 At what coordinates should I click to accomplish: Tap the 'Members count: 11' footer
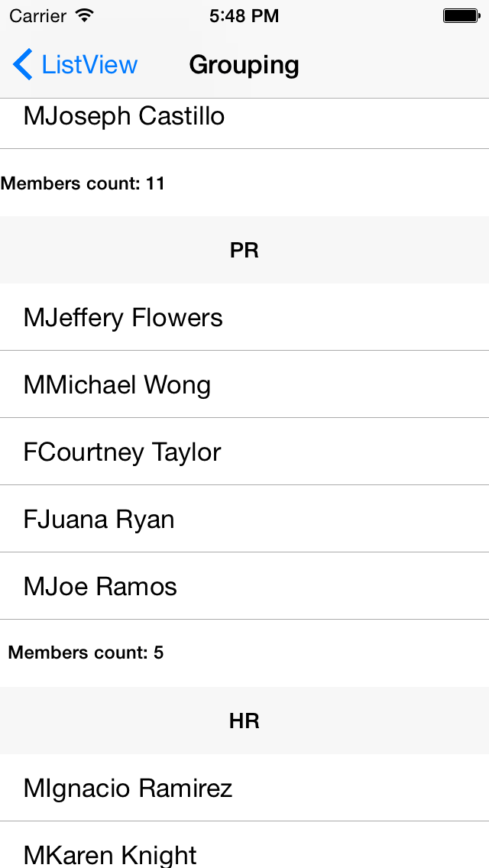[83, 183]
